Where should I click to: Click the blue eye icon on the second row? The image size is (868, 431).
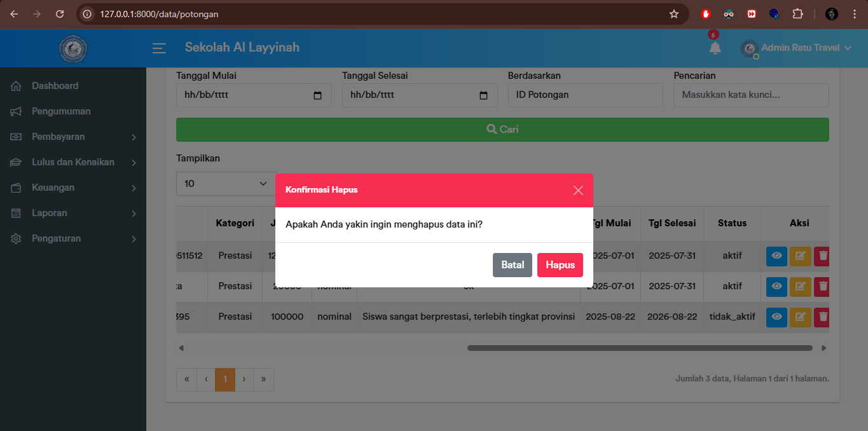tap(776, 286)
